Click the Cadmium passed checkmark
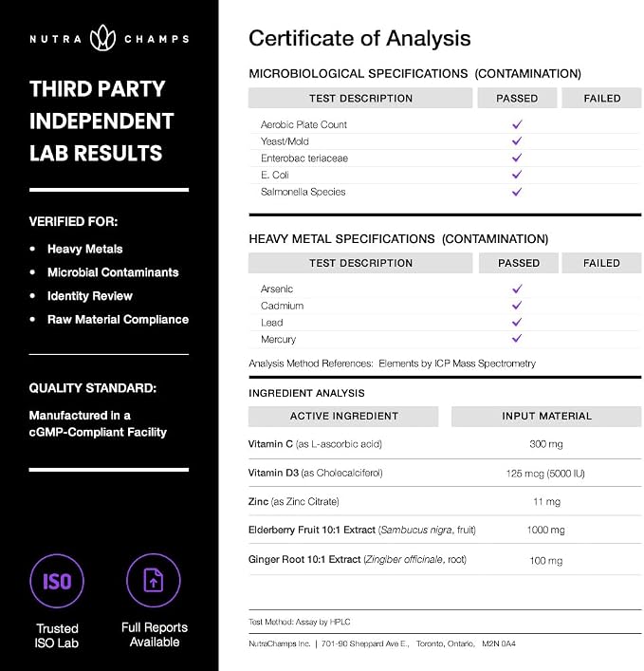The height and width of the screenshot is (671, 644). click(x=517, y=305)
